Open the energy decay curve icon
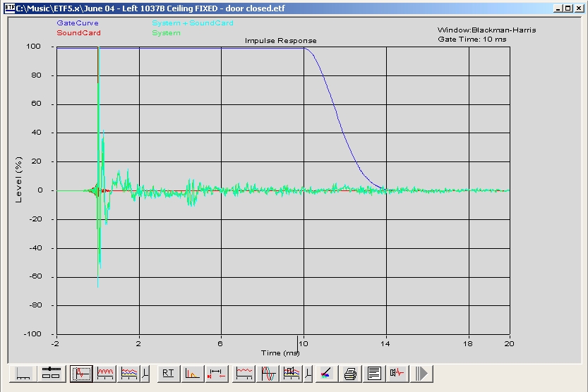Image resolution: width=588 pixels, height=392 pixels. coord(192,373)
